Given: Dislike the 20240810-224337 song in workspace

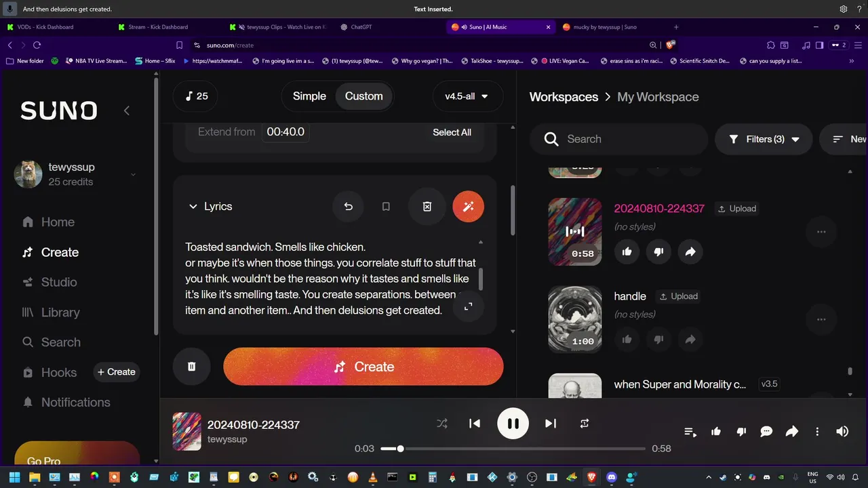Looking at the screenshot, I should (x=658, y=251).
